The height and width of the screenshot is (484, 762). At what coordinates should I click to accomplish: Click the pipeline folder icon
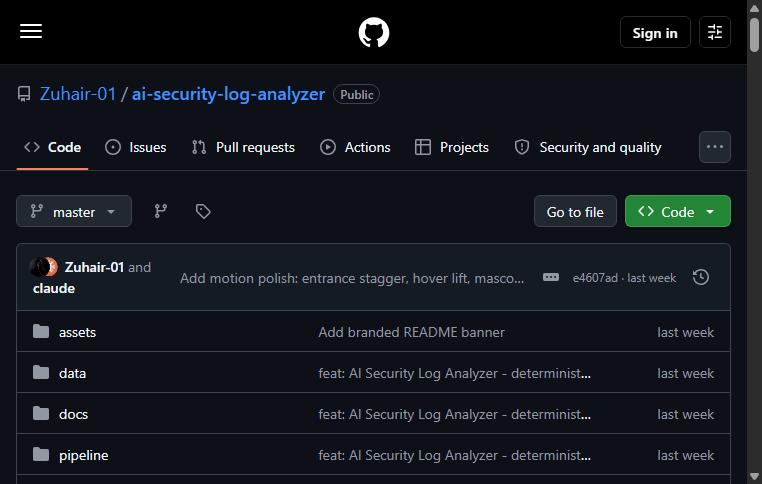point(41,455)
